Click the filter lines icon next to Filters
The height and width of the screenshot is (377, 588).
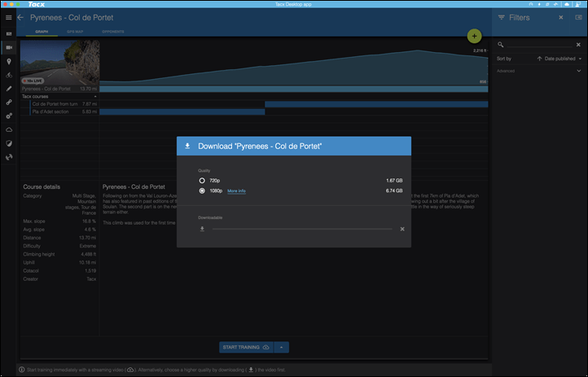(502, 18)
